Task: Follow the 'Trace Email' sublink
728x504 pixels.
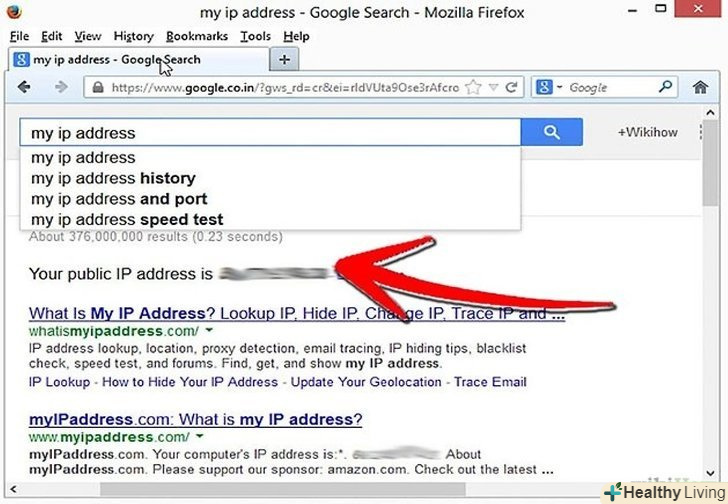Action: pyautogui.click(x=490, y=382)
